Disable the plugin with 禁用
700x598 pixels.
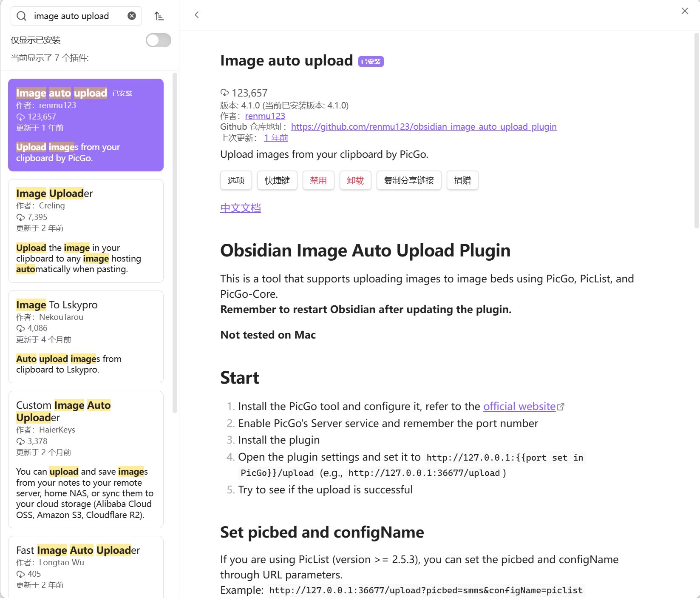click(318, 180)
